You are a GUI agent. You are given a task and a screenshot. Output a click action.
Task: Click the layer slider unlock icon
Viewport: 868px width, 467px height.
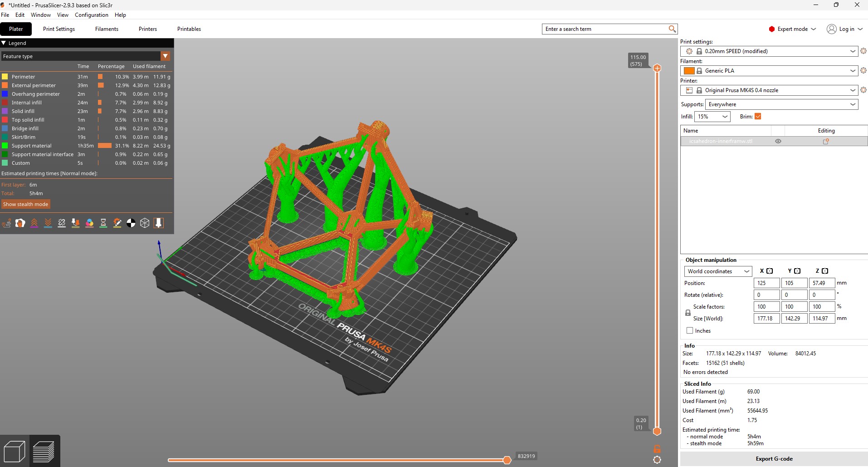point(657,449)
